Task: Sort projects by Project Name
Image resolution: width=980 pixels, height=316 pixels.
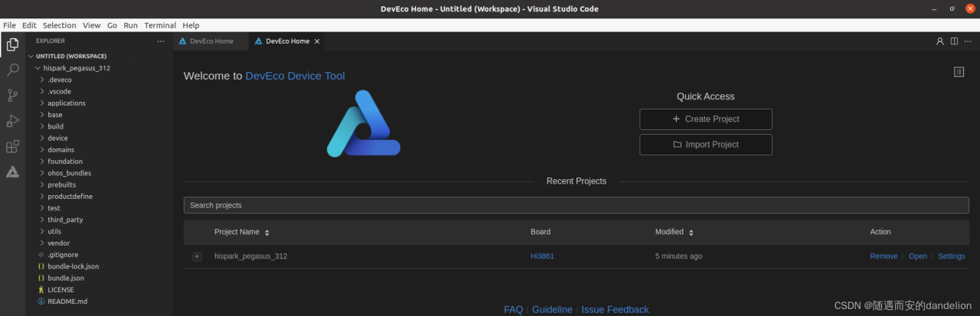Action: tap(267, 233)
